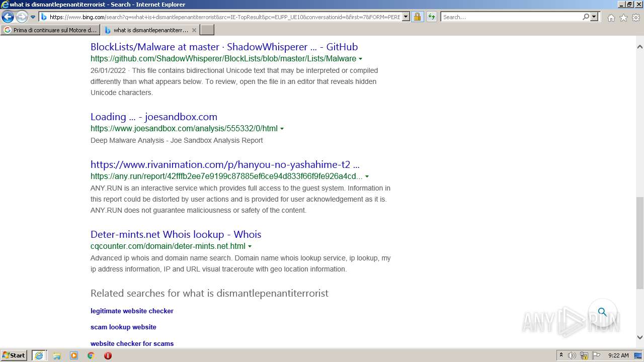Screen dimensions: 644x362
Task: View the security report lock icon
Action: coord(417,17)
